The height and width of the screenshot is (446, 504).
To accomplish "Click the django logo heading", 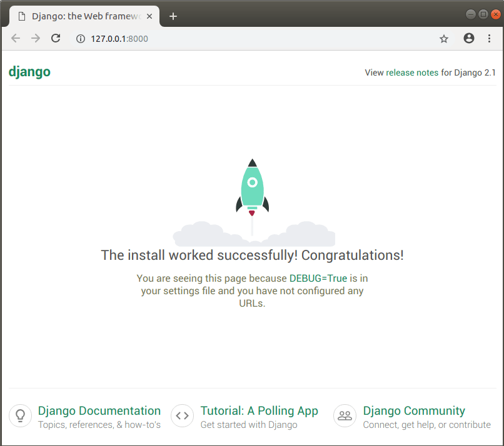I will tap(29, 72).
